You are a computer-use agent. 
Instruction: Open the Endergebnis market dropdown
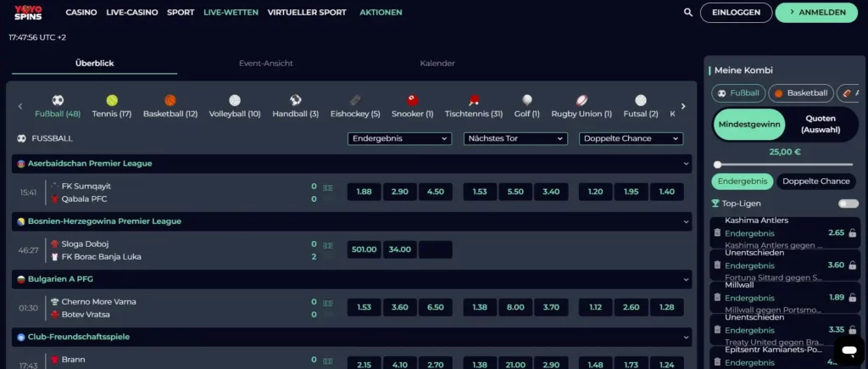pyautogui.click(x=400, y=138)
